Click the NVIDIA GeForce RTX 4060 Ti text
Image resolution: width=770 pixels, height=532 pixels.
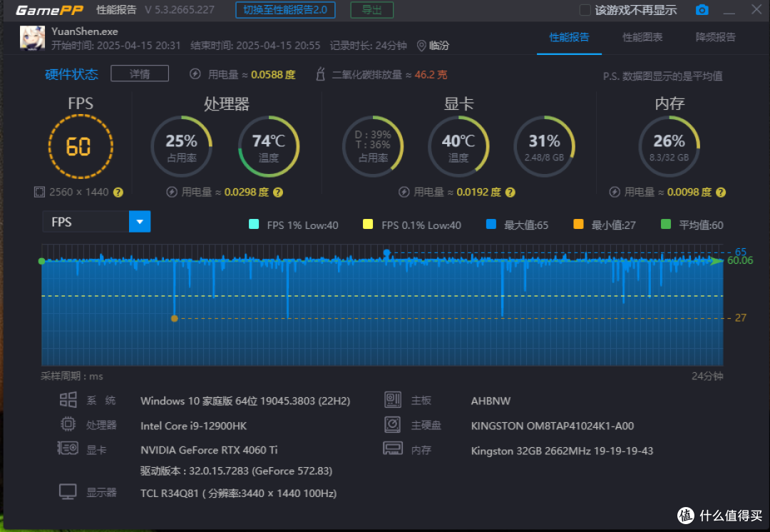pos(209,450)
